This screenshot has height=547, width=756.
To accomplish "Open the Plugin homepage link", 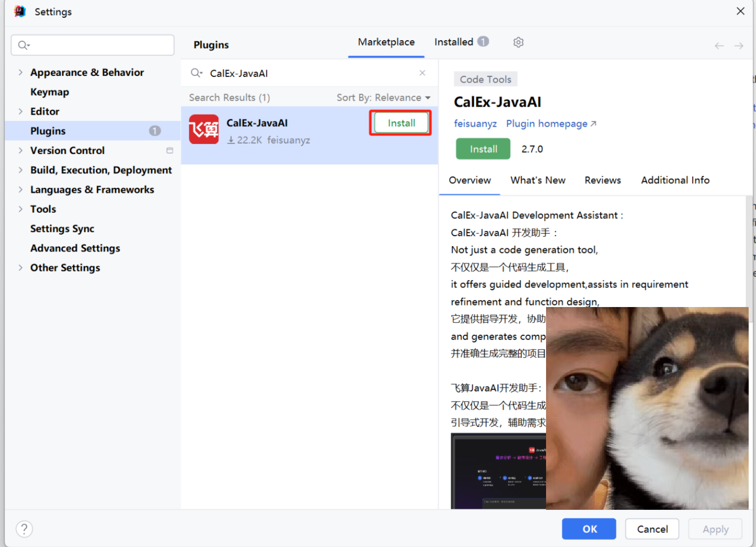I will click(551, 124).
